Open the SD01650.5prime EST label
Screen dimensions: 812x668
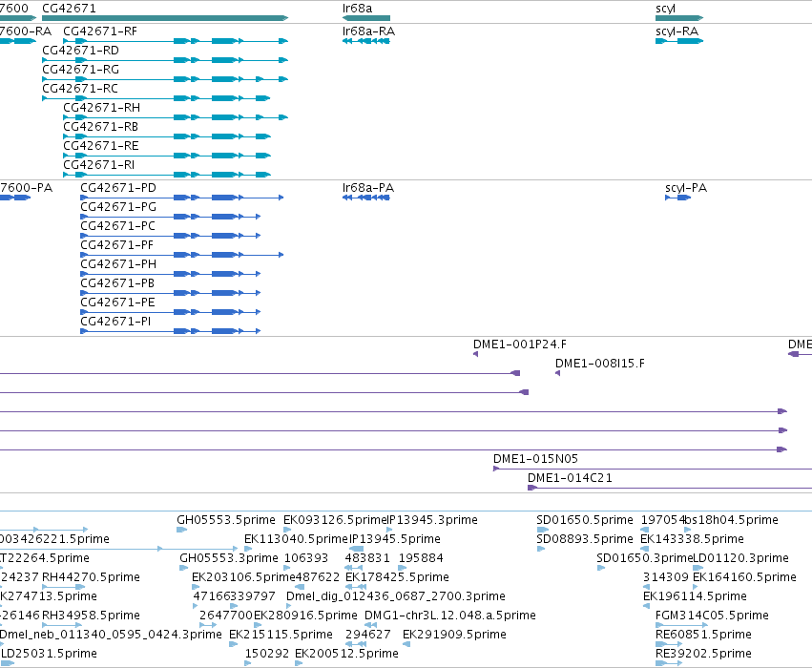coord(585,520)
